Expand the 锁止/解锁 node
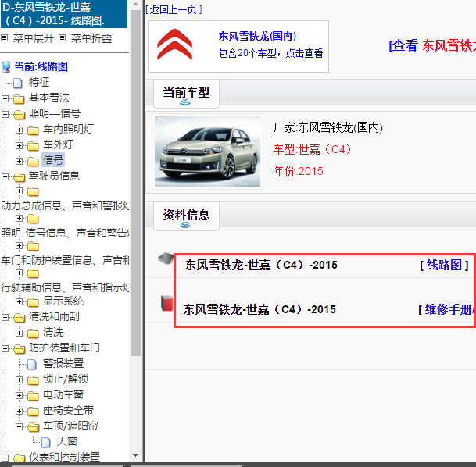The image size is (476, 467). pos(19,380)
